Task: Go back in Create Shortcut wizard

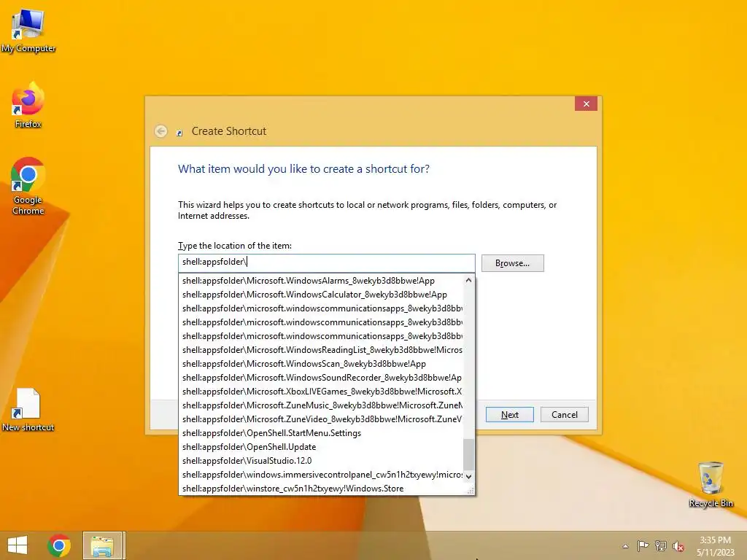Action: point(161,131)
